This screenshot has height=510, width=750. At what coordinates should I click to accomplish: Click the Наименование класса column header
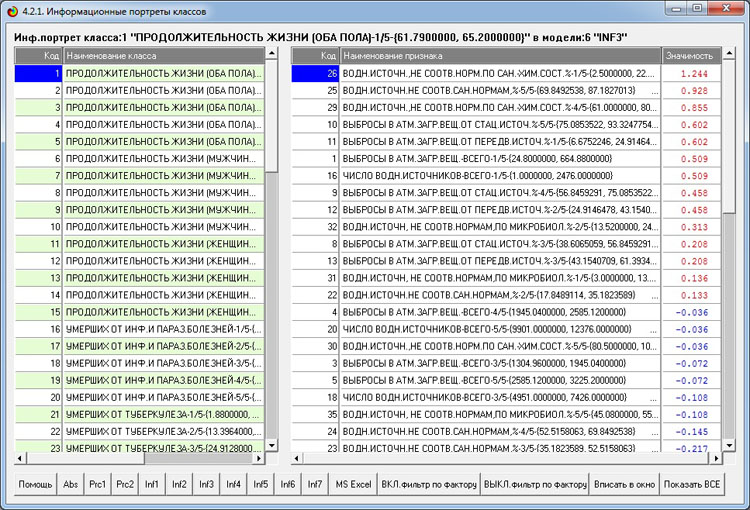[x=164, y=56]
